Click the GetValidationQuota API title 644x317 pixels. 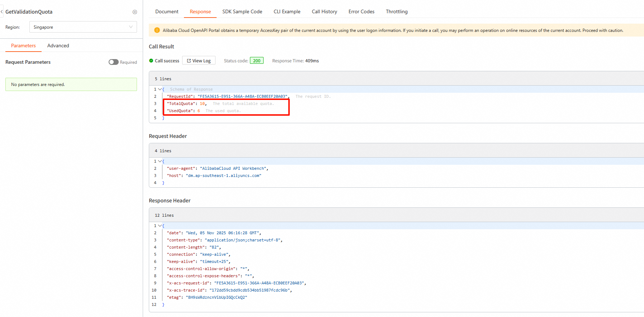(x=29, y=12)
